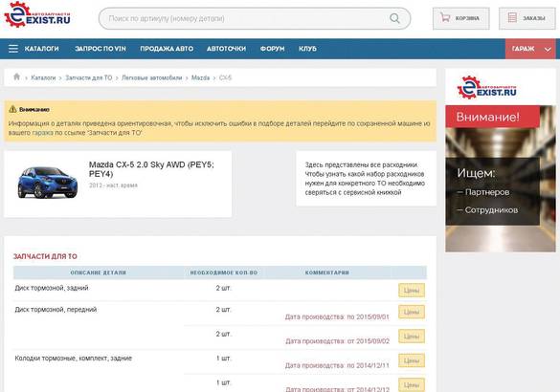Go to Запчасти для ТО breadcrumb
This screenshot has width=560, height=392.
pyautogui.click(x=89, y=77)
